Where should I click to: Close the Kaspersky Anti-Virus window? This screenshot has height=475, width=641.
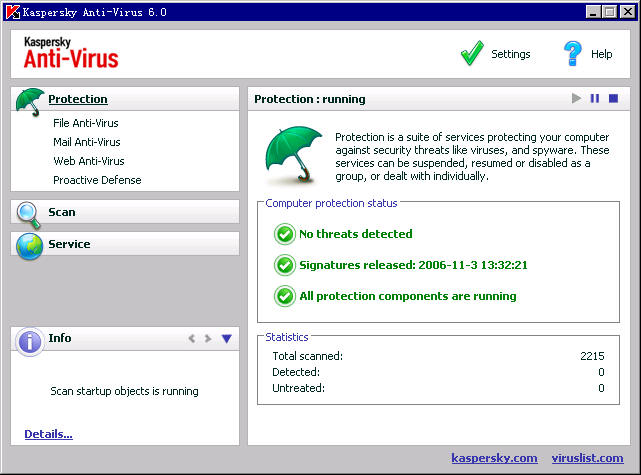point(627,12)
